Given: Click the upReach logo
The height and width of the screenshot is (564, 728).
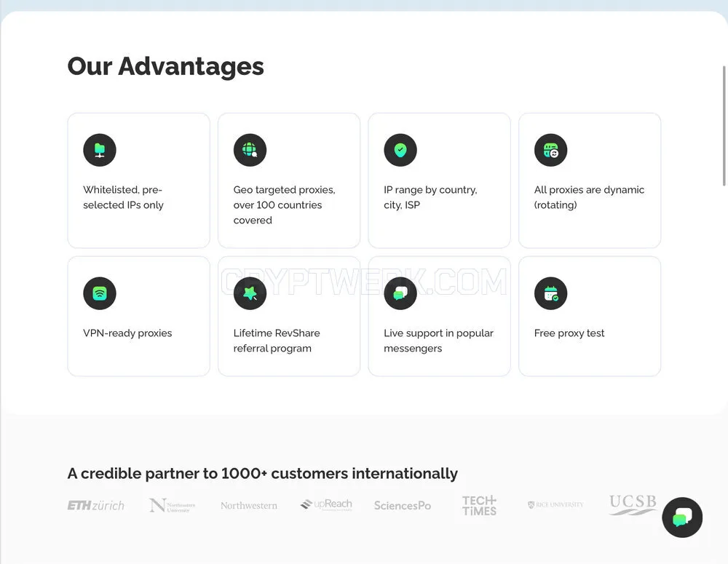Looking at the screenshot, I should [x=326, y=504].
